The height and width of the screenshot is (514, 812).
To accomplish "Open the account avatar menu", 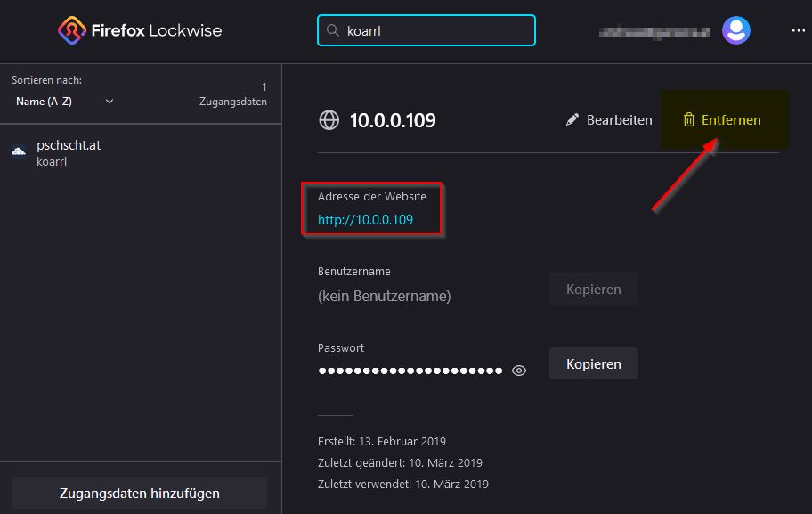I will pos(736,30).
